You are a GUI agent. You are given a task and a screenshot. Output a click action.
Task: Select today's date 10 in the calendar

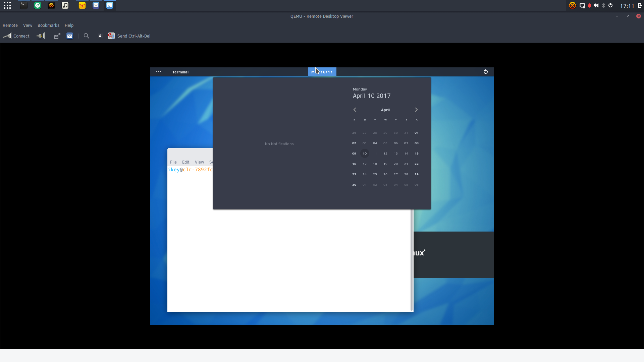click(x=365, y=154)
